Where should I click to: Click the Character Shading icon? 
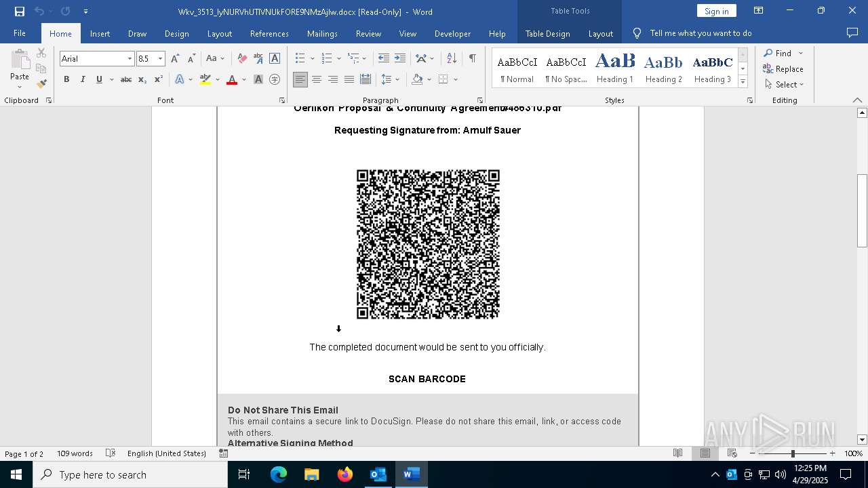[258, 79]
